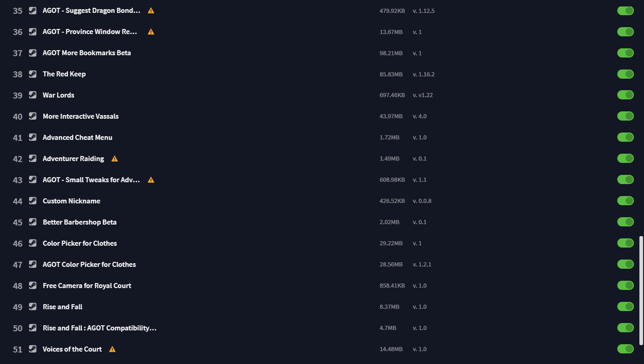Click version v. 1.16.2 of The Red Keep
This screenshot has width=644, height=364.
click(x=424, y=74)
